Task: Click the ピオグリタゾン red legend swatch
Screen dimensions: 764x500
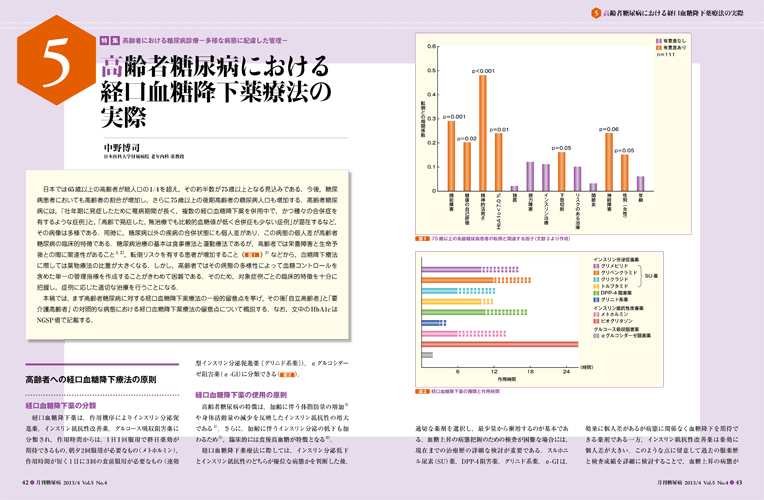Action: [596, 321]
